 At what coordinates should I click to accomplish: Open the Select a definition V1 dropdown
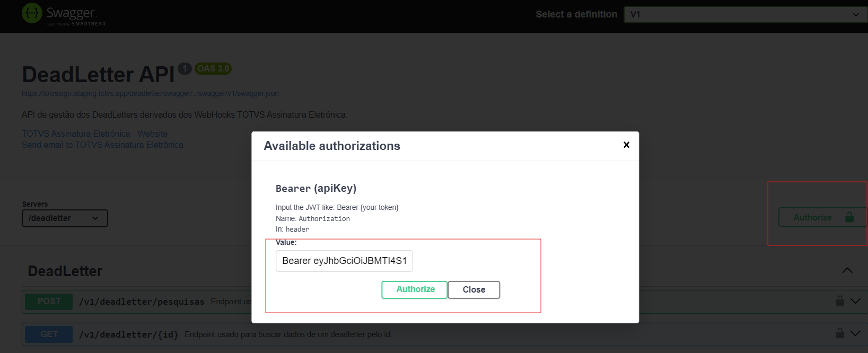(745, 15)
